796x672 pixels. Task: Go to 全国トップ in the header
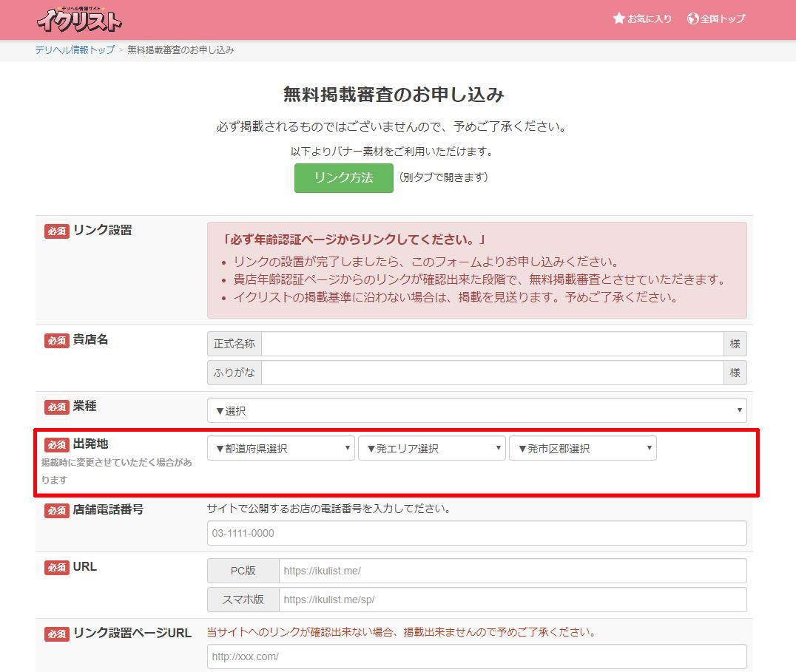723,18
